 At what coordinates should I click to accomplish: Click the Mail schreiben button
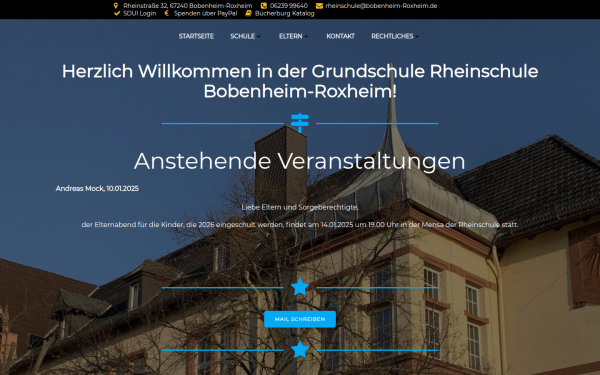click(x=300, y=319)
